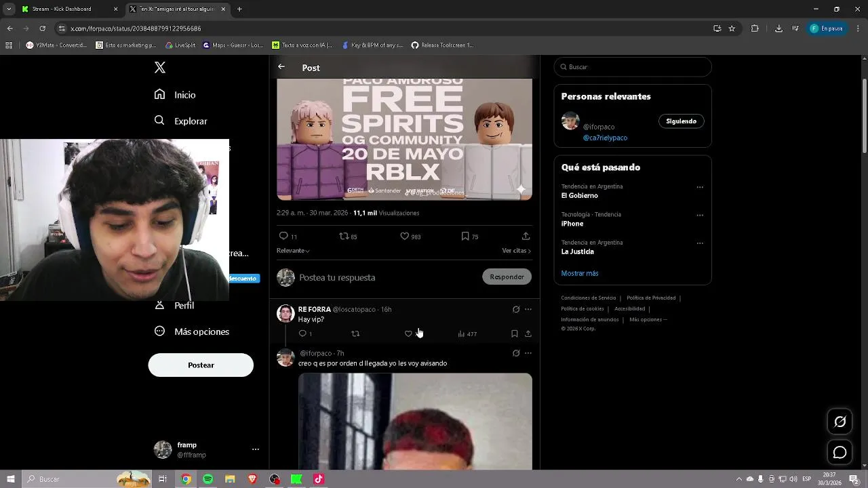
Task: Show hidden system tray icons
Action: 739,479
